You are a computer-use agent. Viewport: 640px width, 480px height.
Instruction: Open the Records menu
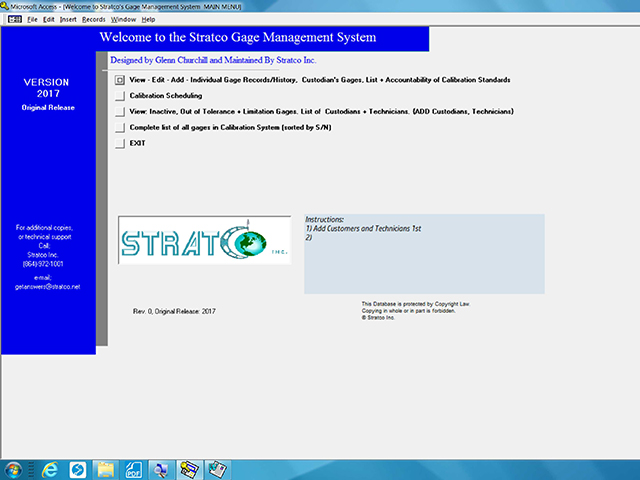coord(93,19)
